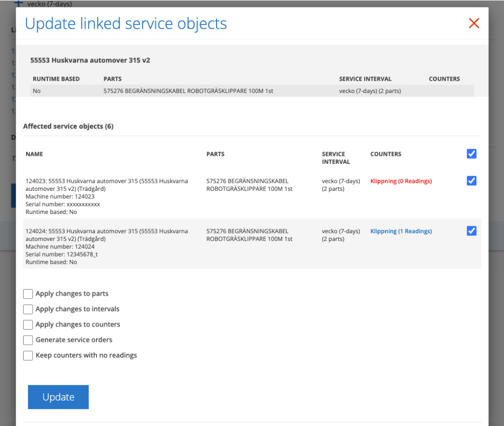
Task: Click the PARTS column header in affected objects
Action: (x=216, y=154)
